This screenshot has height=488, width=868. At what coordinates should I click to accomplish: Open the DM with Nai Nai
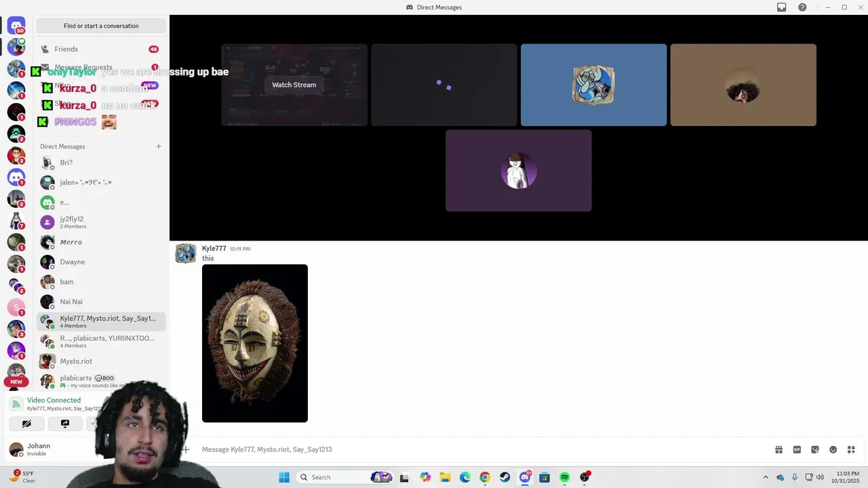point(101,302)
